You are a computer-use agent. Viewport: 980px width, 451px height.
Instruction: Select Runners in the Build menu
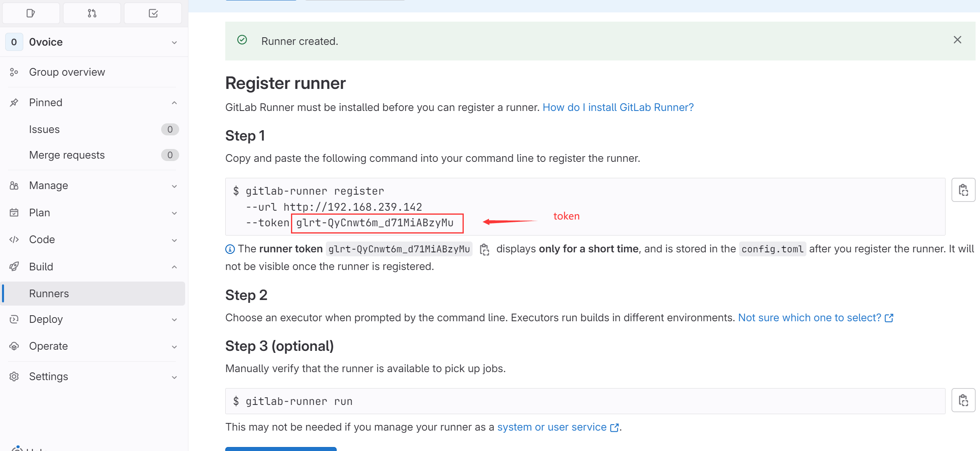point(93,294)
